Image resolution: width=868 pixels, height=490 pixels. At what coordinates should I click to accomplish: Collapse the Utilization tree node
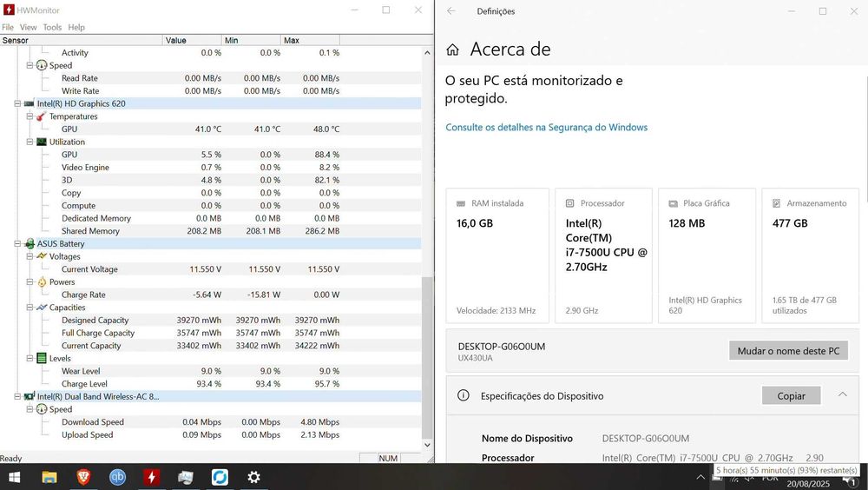pos(30,142)
